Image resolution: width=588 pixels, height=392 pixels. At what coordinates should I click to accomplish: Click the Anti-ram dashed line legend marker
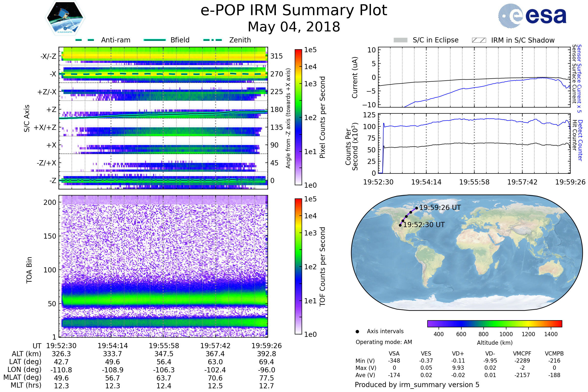coord(85,40)
